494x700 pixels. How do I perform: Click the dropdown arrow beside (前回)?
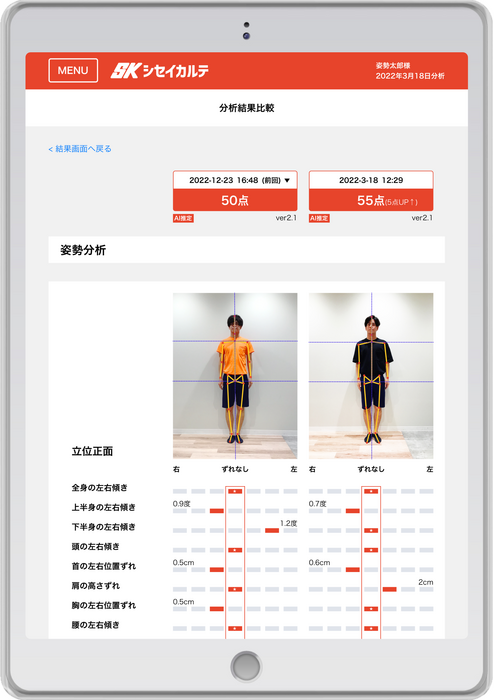[287, 180]
